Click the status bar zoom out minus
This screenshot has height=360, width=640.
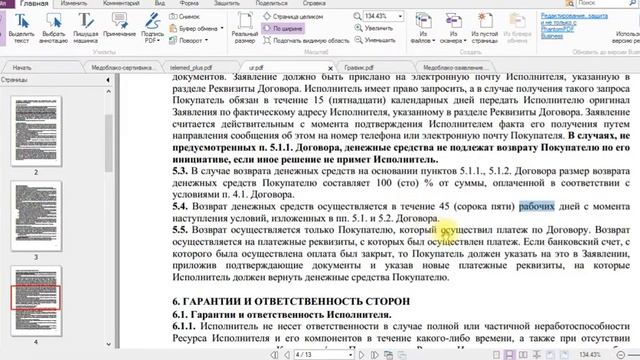(621, 355)
